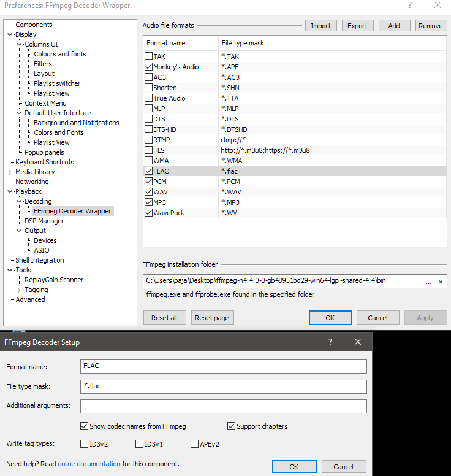The width and height of the screenshot is (451, 476).
Task: Clear the FFmpeg installation folder path (x icon)
Action: coord(441,282)
